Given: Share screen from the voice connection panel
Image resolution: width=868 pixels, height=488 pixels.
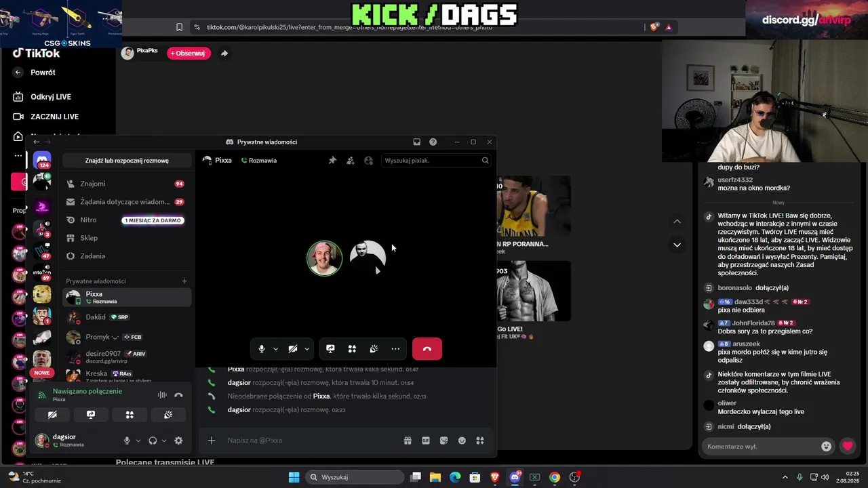Looking at the screenshot, I should tap(91, 415).
